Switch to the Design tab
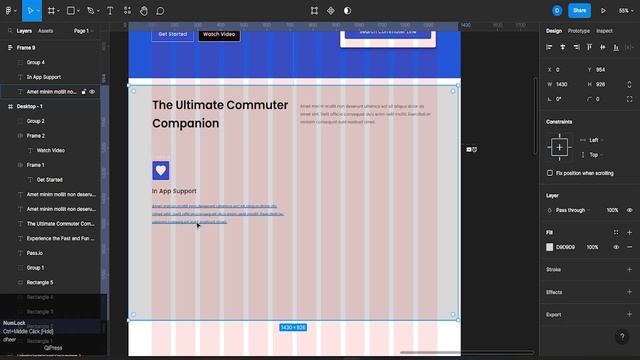The width and height of the screenshot is (640, 360). click(554, 31)
